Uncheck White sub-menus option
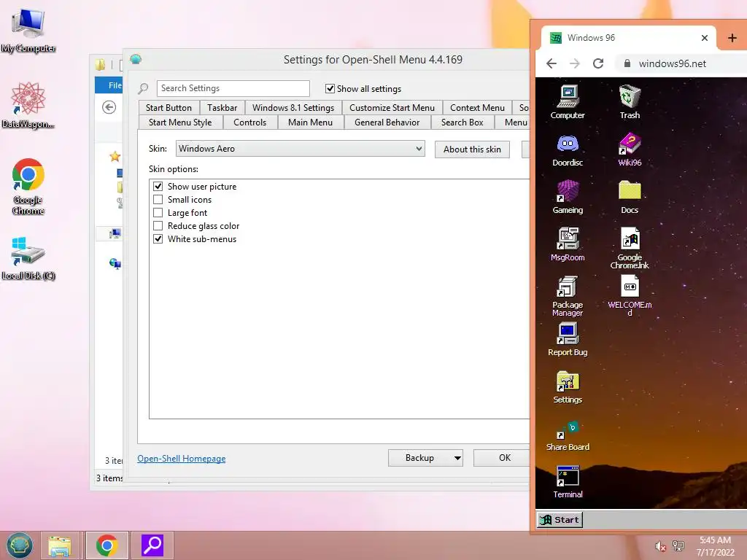The width and height of the screenshot is (747, 560). [158, 239]
